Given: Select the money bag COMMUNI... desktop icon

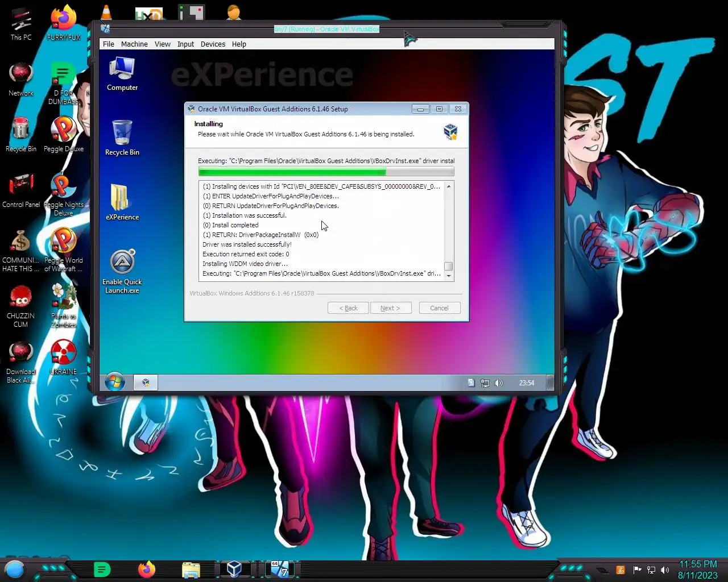Looking at the screenshot, I should click(21, 250).
